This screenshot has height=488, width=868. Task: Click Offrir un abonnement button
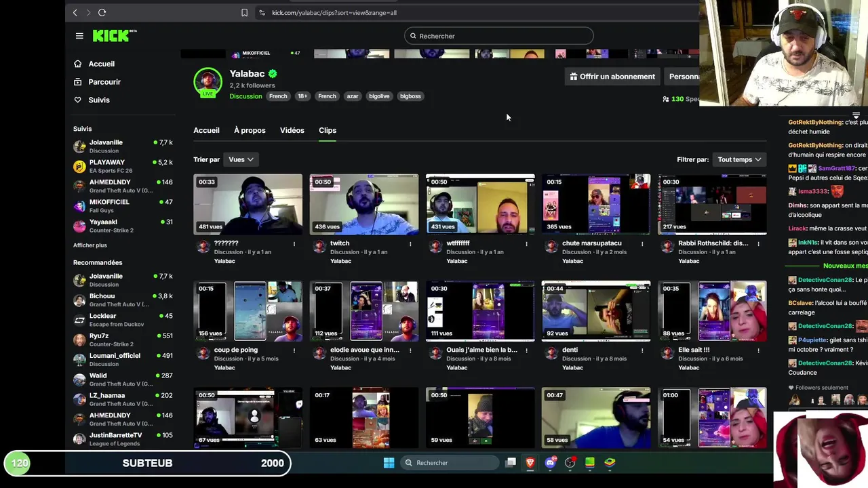click(x=612, y=77)
